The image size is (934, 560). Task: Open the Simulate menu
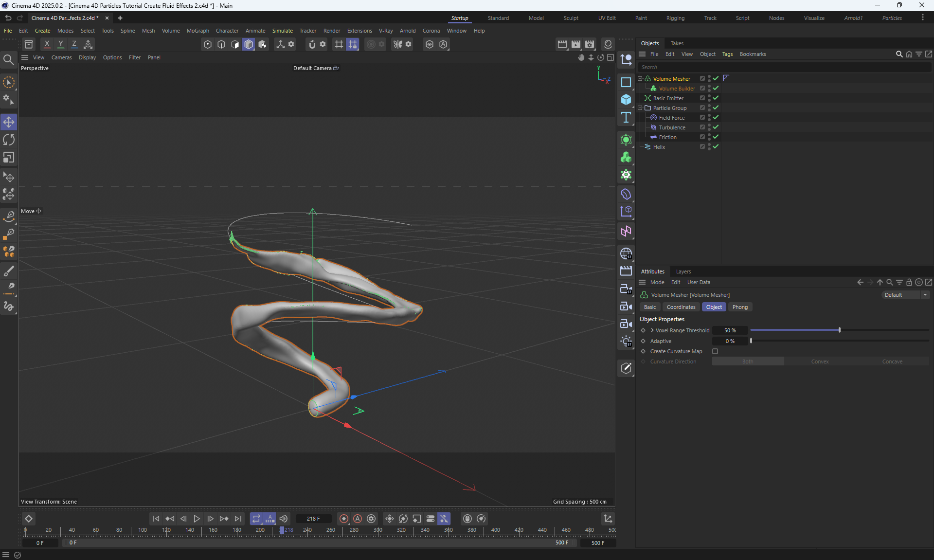(282, 31)
